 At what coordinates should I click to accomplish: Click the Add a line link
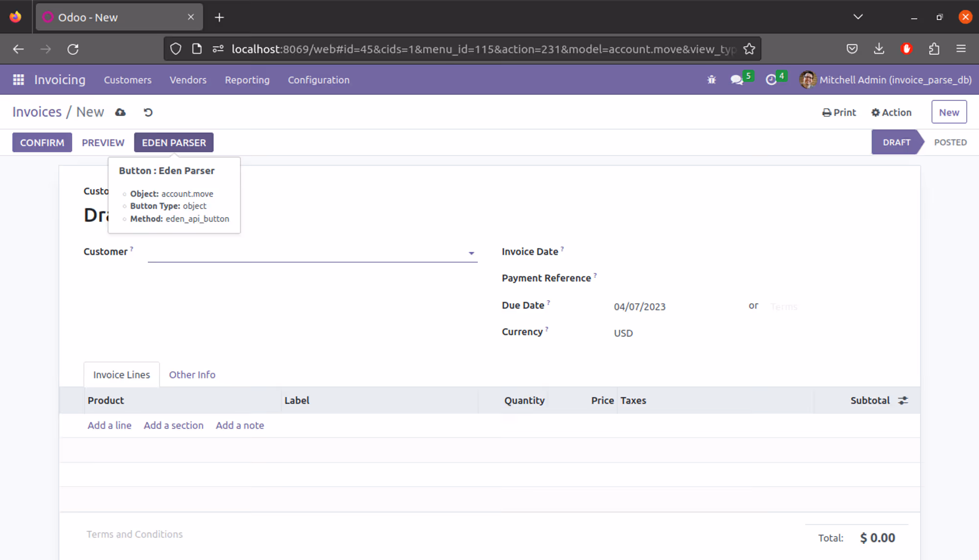point(109,426)
